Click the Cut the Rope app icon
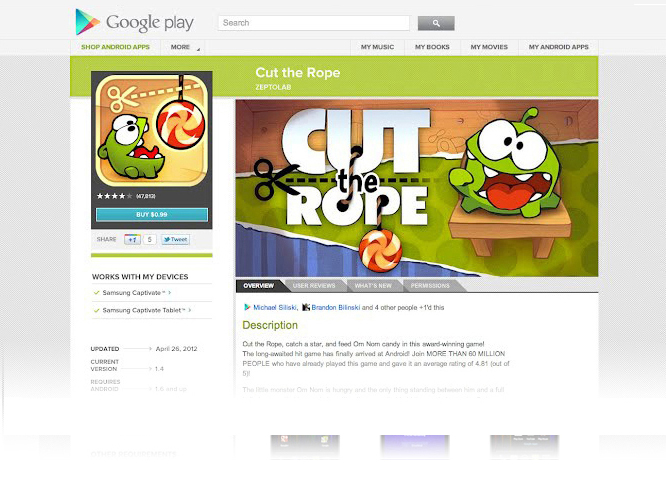666x481 pixels. [x=152, y=130]
